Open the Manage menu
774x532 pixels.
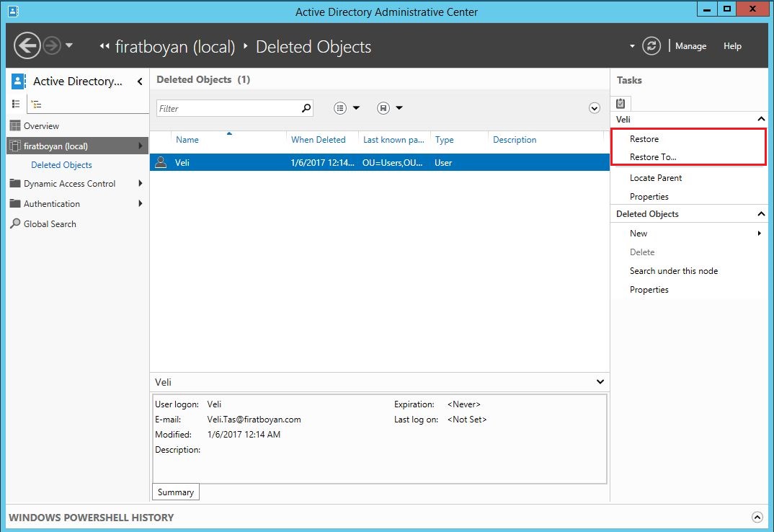pos(690,46)
